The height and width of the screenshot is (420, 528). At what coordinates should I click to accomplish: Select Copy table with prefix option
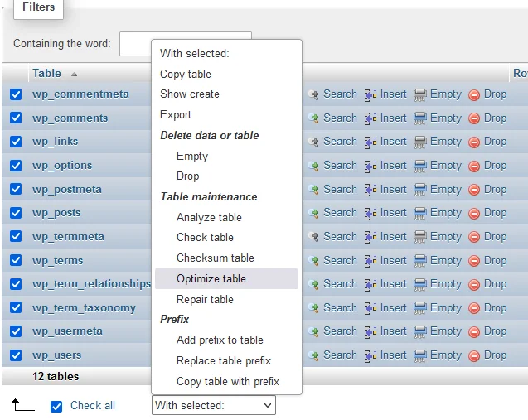(x=226, y=382)
